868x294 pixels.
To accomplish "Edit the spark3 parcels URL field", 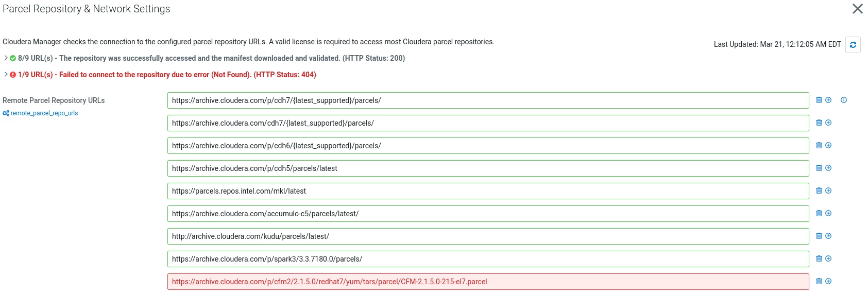I will pyautogui.click(x=488, y=259).
